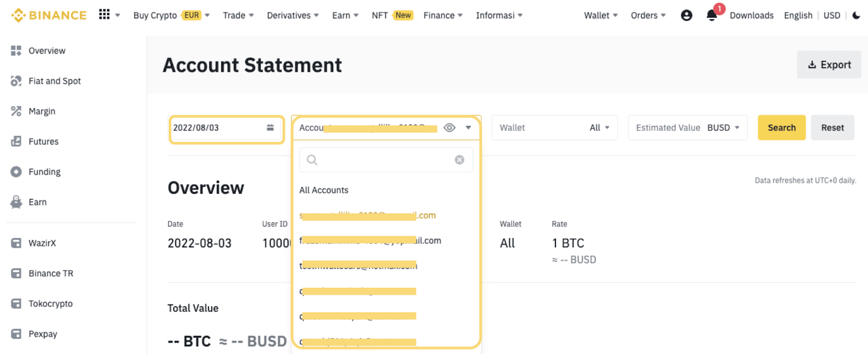The image size is (868, 354).
Task: Open the notifications bell
Action: 712,15
